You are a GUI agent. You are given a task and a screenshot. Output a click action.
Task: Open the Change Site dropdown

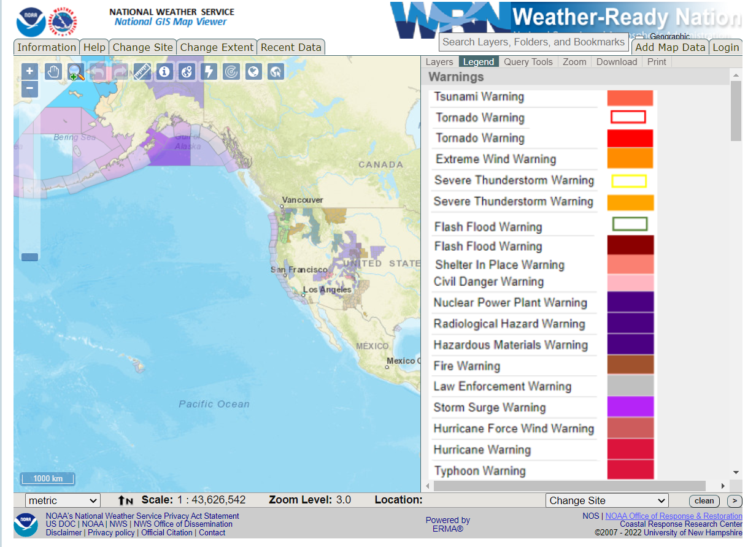click(x=606, y=500)
